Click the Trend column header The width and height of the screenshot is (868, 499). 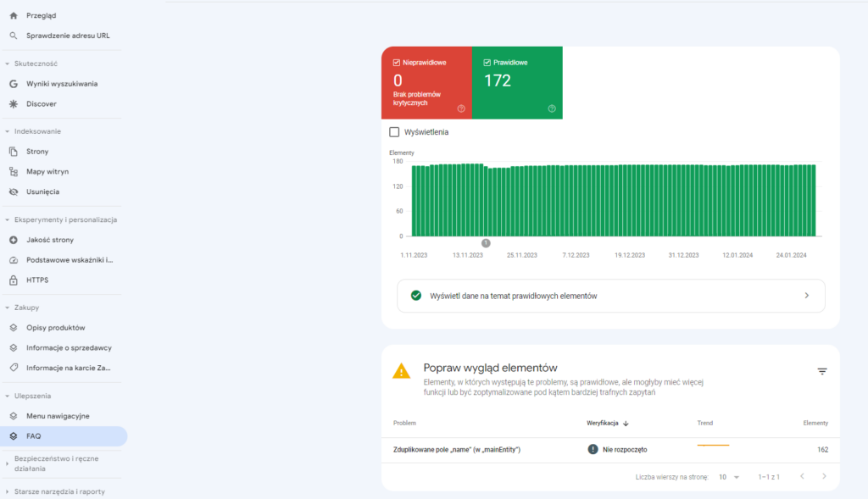coord(704,424)
